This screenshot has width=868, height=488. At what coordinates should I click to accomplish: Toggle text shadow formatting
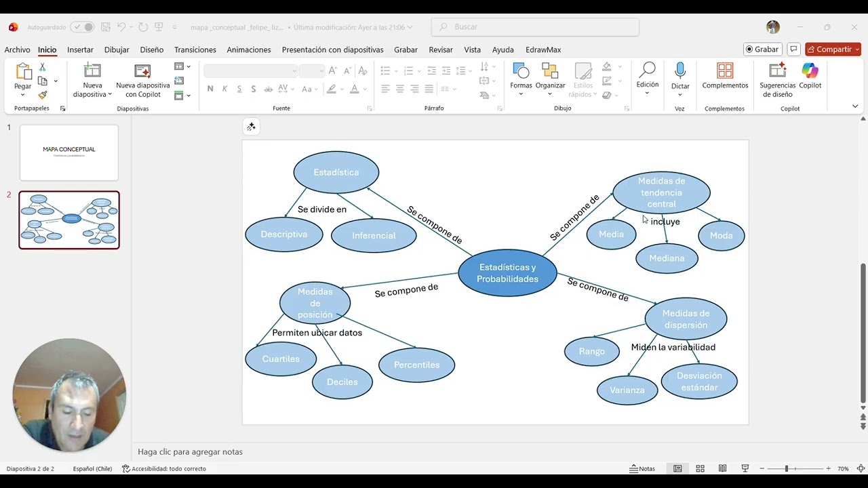pyautogui.click(x=254, y=89)
